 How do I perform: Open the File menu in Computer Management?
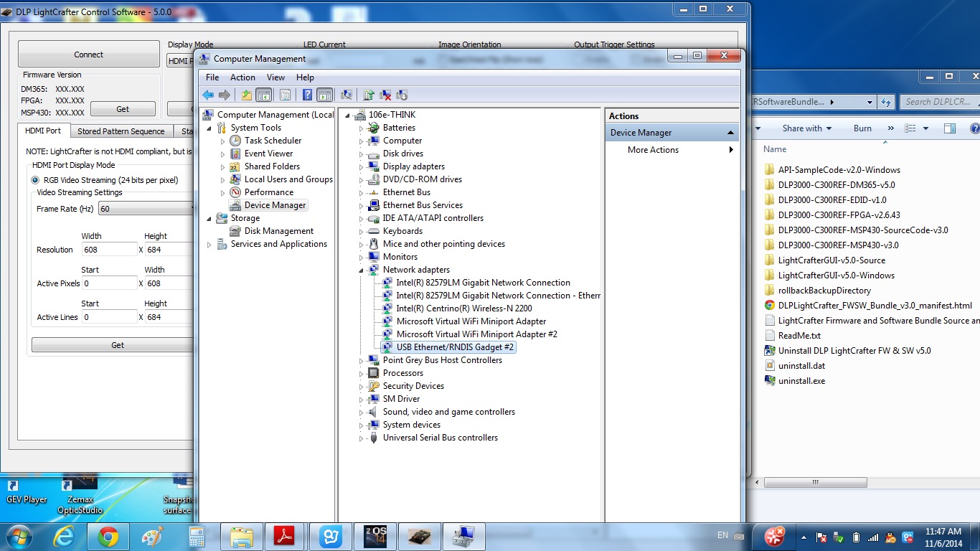(212, 77)
